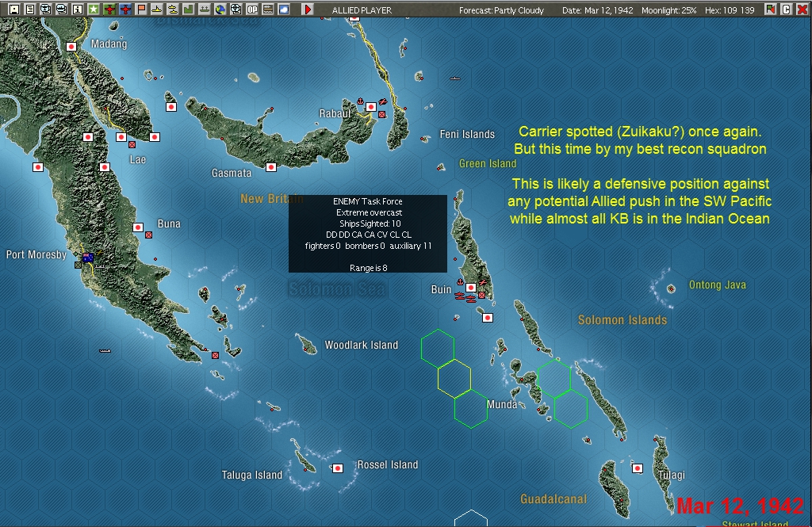Select the ship task force southwest of Port Moresby peninsula
Viewport: 812px width, 527px height.
(105, 351)
